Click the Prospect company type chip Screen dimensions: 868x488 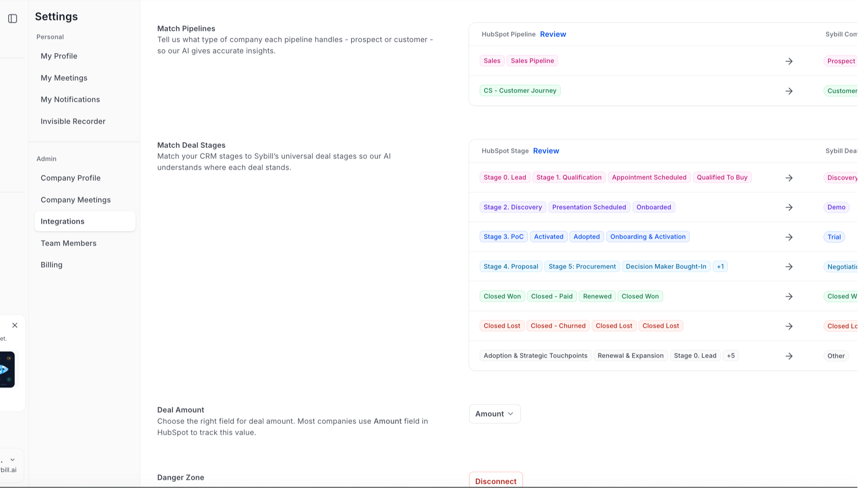click(x=841, y=61)
